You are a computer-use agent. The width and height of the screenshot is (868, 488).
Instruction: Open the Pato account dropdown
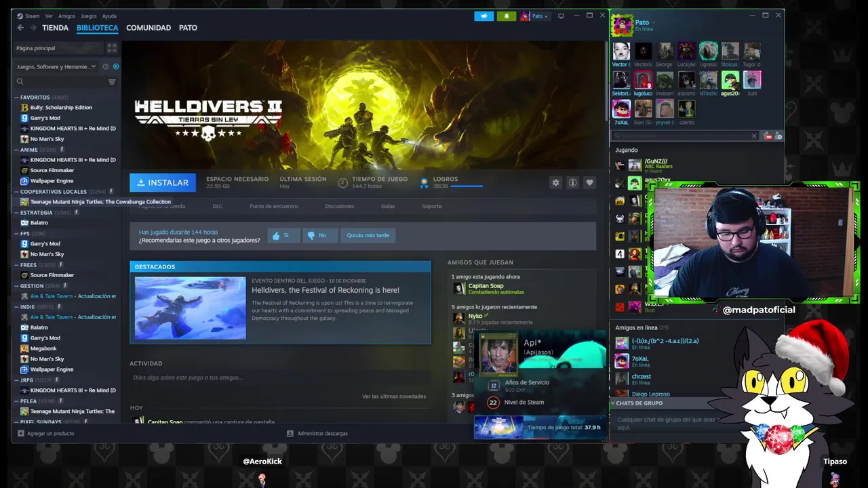pyautogui.click(x=534, y=16)
